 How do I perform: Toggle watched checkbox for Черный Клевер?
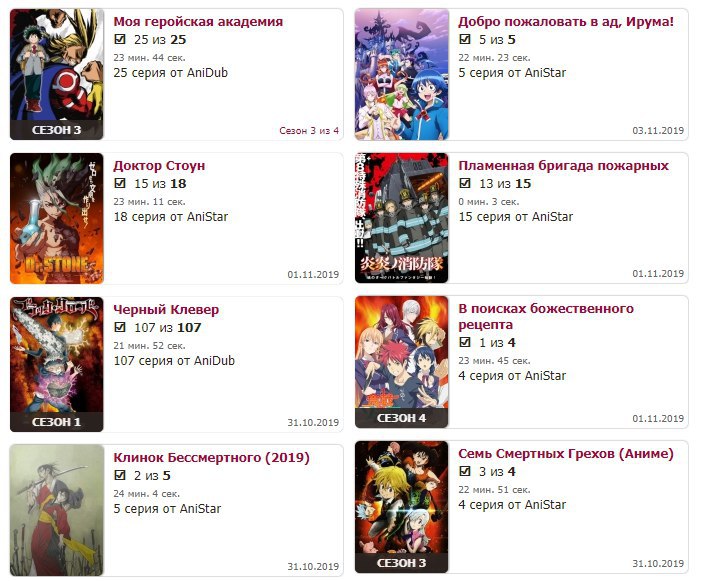pos(120,327)
